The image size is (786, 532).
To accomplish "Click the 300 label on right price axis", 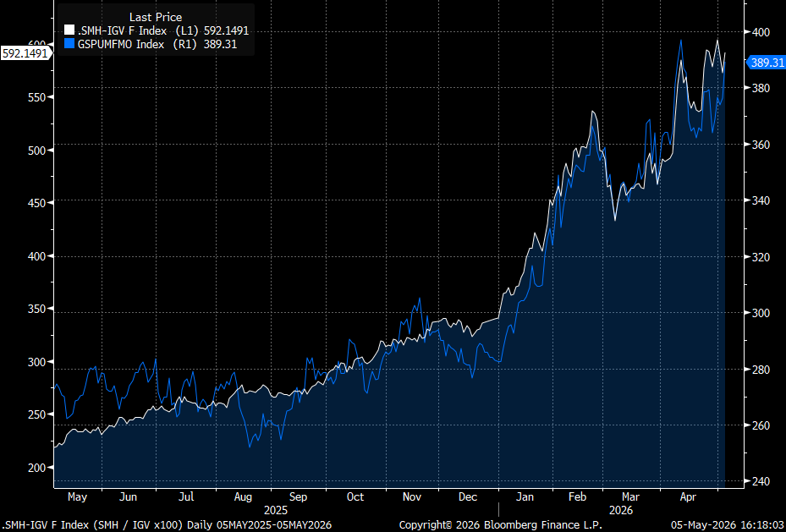I will click(x=760, y=313).
